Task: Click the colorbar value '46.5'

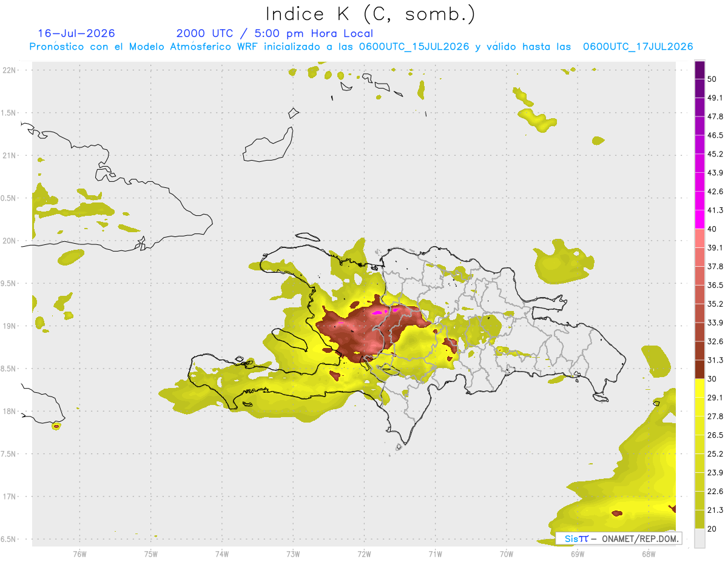Action: pos(716,135)
